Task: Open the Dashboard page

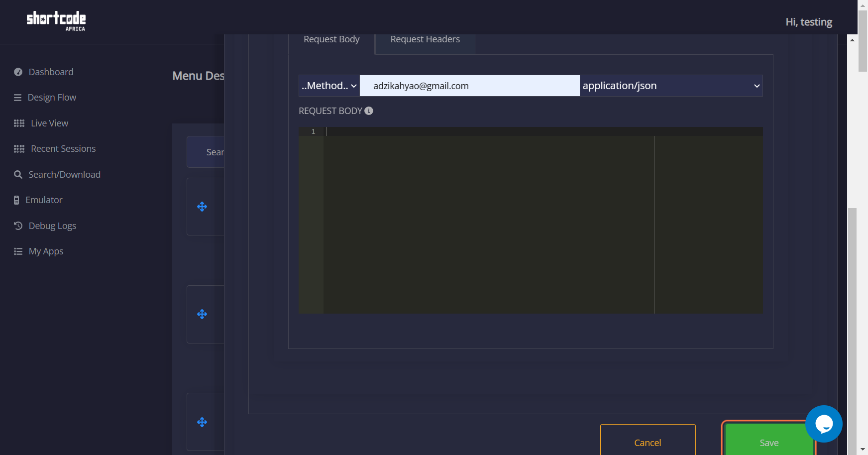Action: (51, 72)
